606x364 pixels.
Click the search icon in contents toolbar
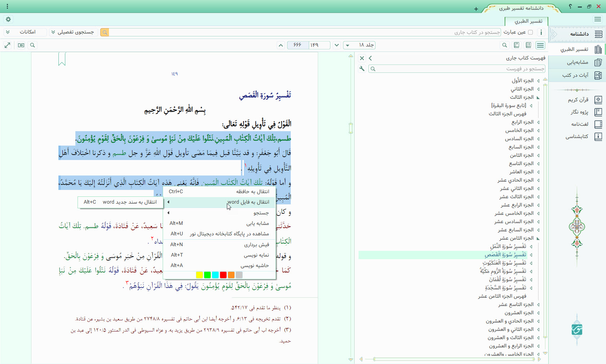click(x=505, y=45)
